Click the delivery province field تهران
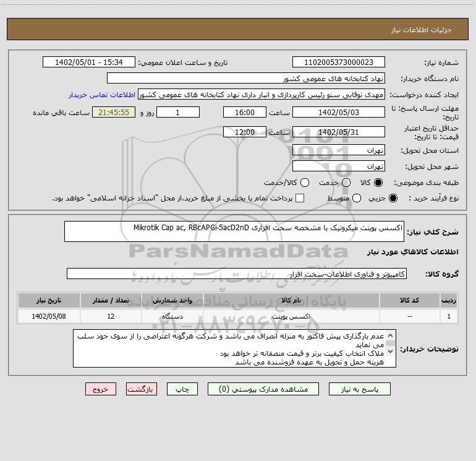476x461 pixels. 339,150
